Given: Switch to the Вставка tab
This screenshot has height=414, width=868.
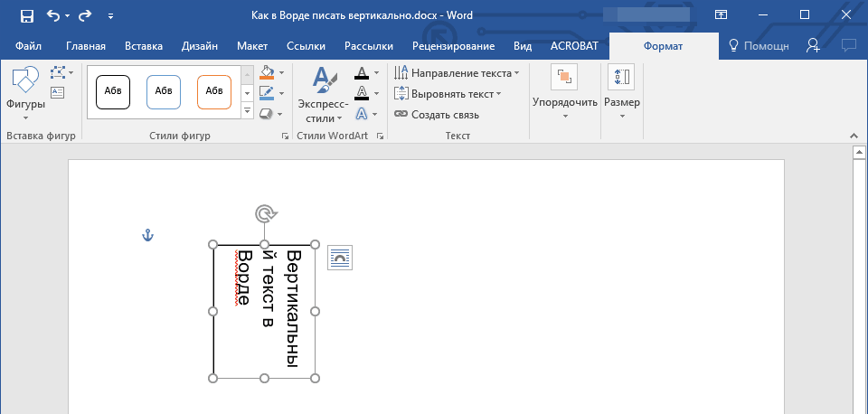Looking at the screenshot, I should 144,46.
